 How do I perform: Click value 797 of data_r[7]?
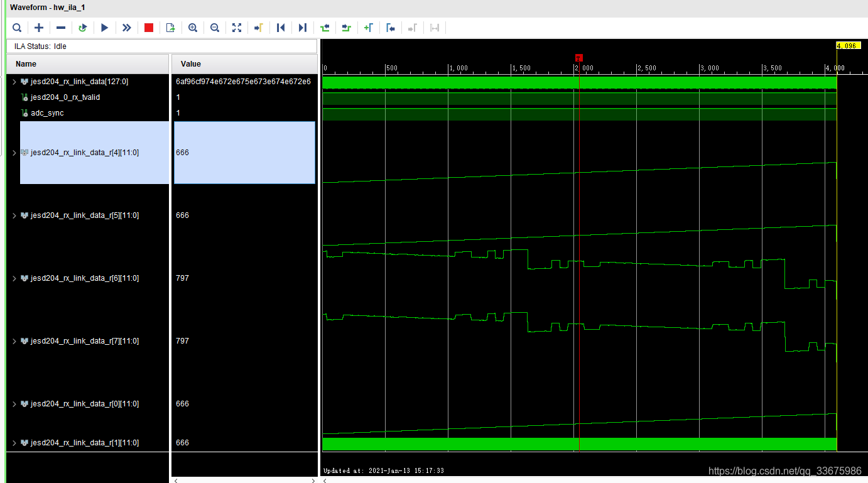click(182, 341)
